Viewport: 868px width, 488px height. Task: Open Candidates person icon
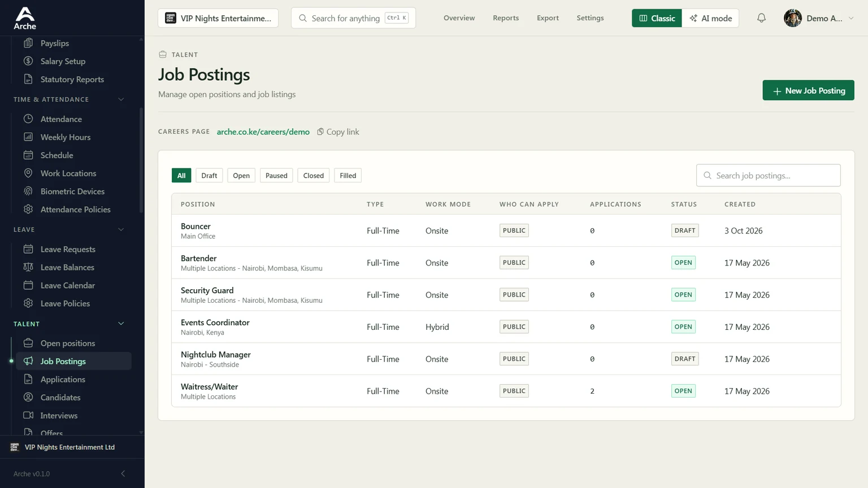pyautogui.click(x=28, y=397)
